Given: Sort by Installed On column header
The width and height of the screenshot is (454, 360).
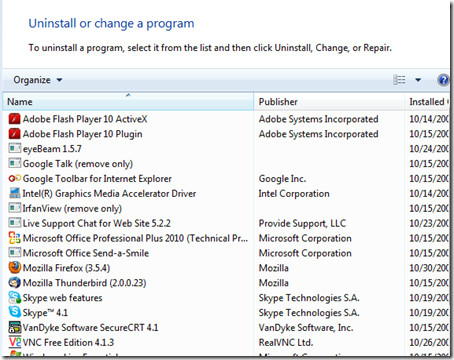Looking at the screenshot, I should (x=427, y=102).
